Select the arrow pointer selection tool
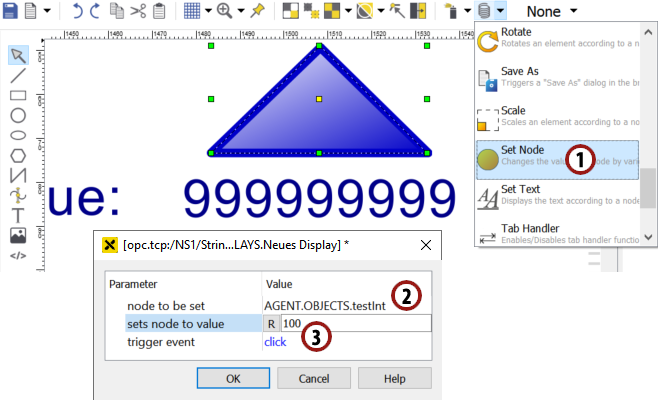The height and width of the screenshot is (401, 660). [18, 54]
